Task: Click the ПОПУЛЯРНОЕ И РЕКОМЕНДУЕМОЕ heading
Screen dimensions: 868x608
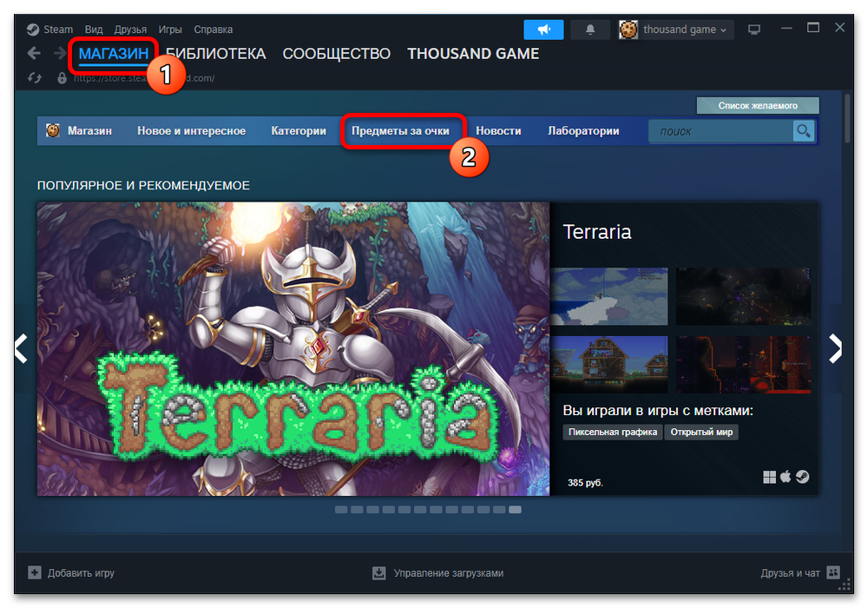Action: point(143,186)
